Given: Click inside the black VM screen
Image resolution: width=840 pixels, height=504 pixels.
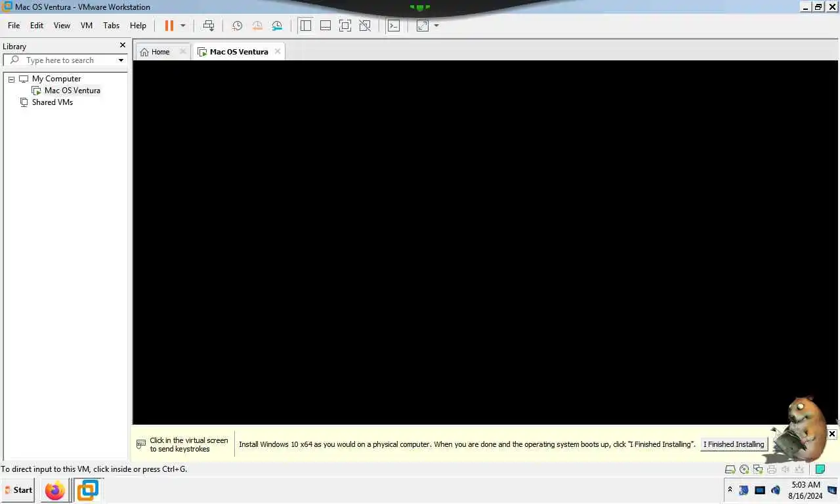Looking at the screenshot, I should point(486,242).
